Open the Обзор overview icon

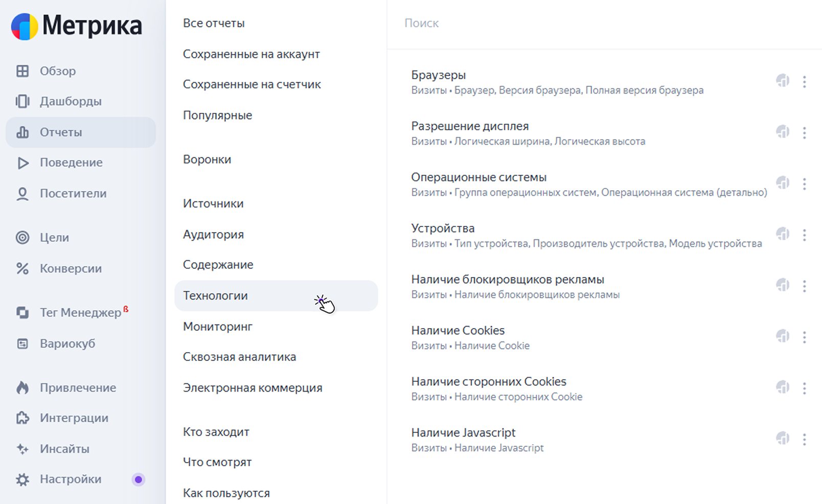[x=22, y=71]
